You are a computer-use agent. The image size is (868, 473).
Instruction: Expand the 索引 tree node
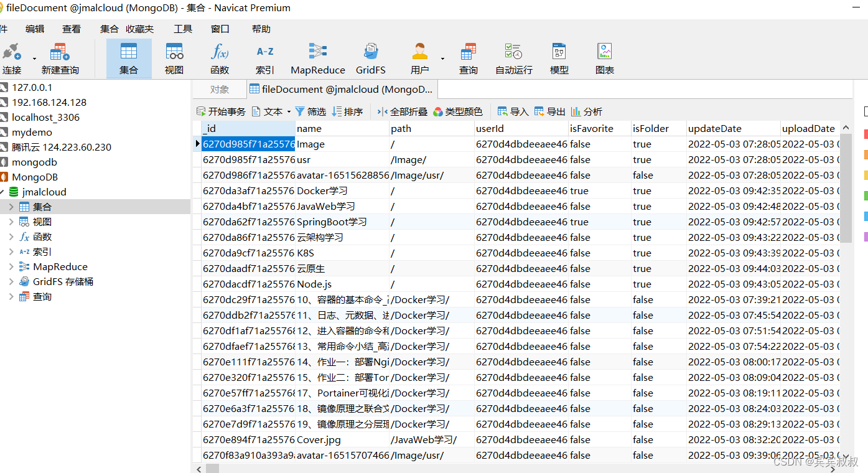11,251
